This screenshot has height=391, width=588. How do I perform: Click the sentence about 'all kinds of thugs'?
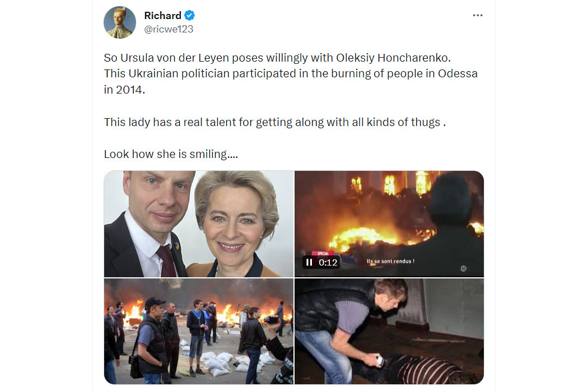[275, 122]
